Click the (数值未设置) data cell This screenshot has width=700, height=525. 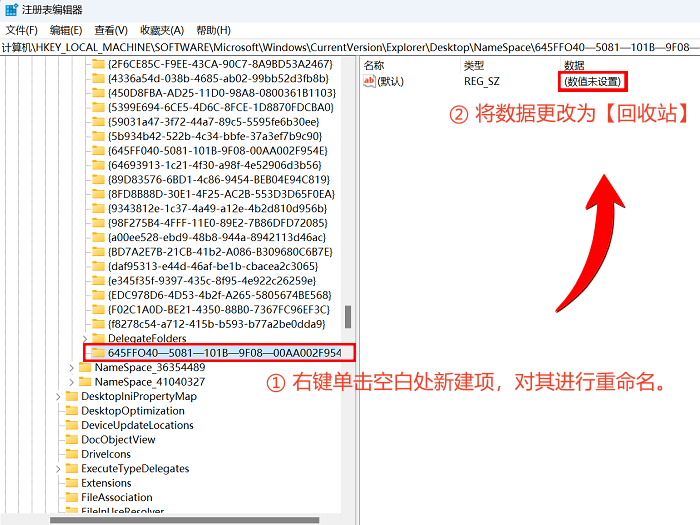point(592,82)
